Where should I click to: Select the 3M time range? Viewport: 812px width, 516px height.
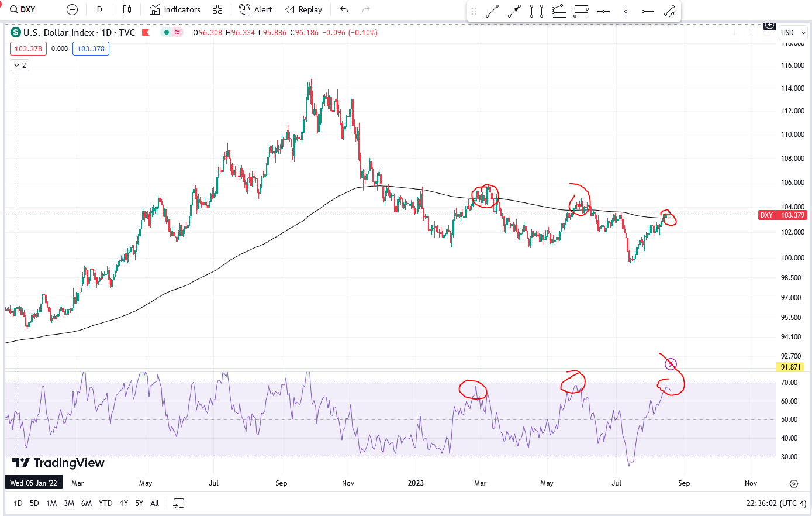(x=69, y=503)
